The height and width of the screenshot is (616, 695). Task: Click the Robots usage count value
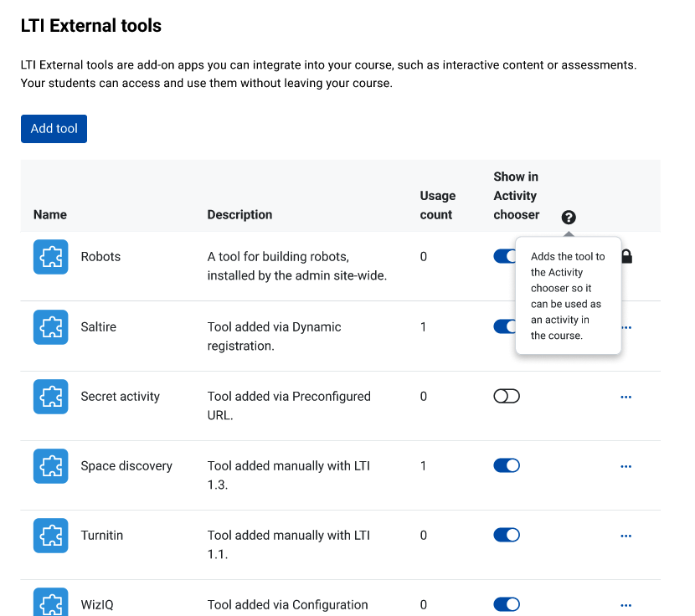click(424, 257)
